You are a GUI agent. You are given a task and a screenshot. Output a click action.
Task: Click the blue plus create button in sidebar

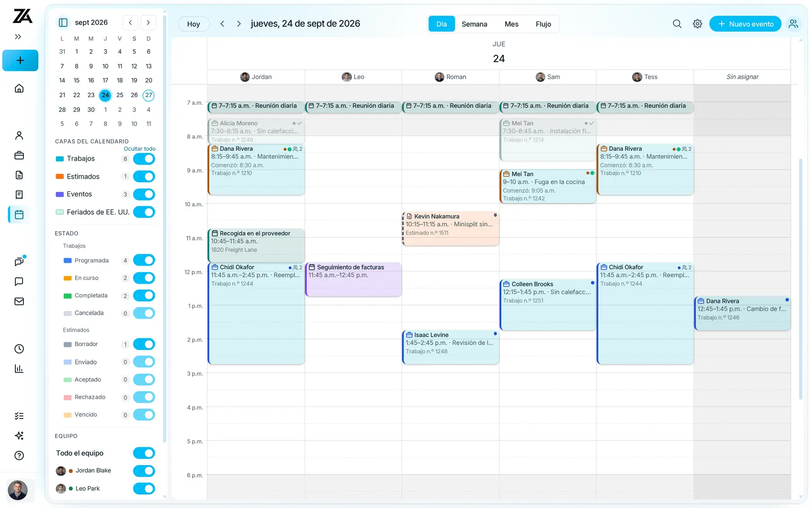pos(20,61)
